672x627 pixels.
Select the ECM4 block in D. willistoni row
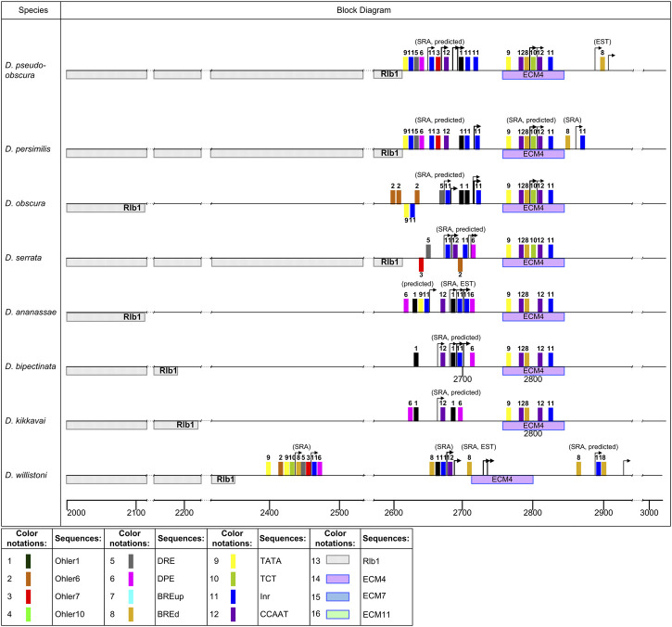(501, 480)
